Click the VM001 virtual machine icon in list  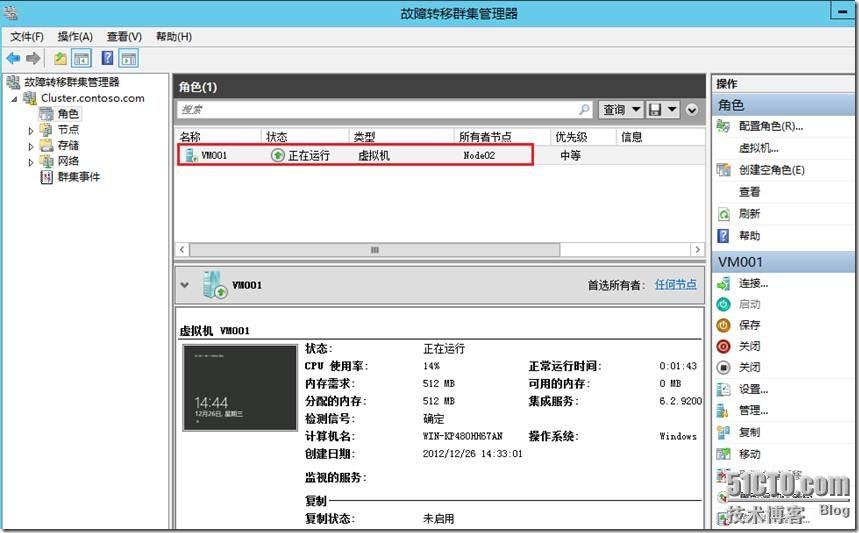tap(191, 156)
